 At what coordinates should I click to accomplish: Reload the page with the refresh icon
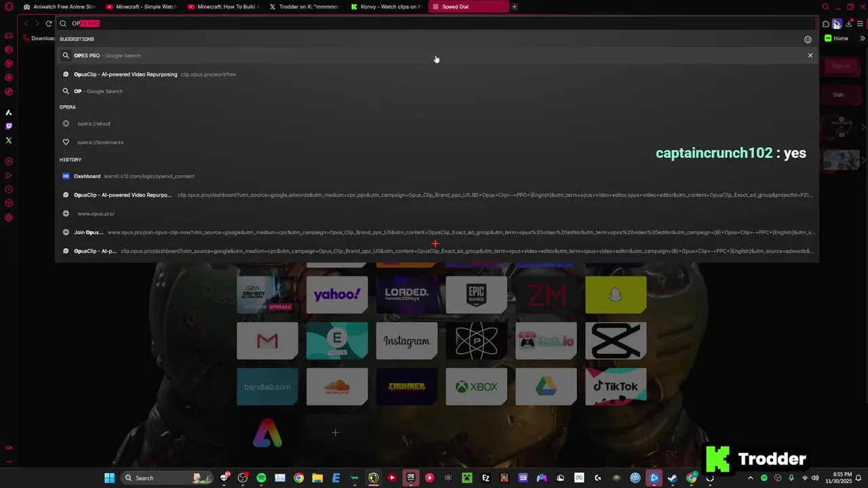pyautogui.click(x=49, y=24)
